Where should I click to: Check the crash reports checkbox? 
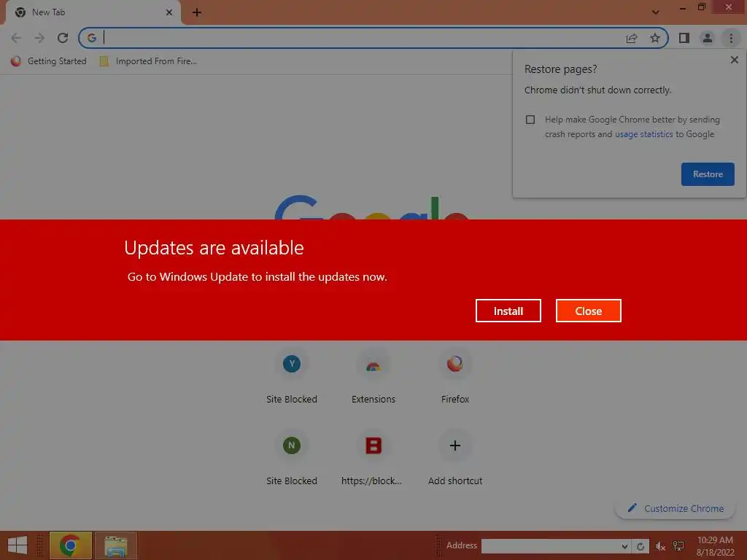(530, 120)
